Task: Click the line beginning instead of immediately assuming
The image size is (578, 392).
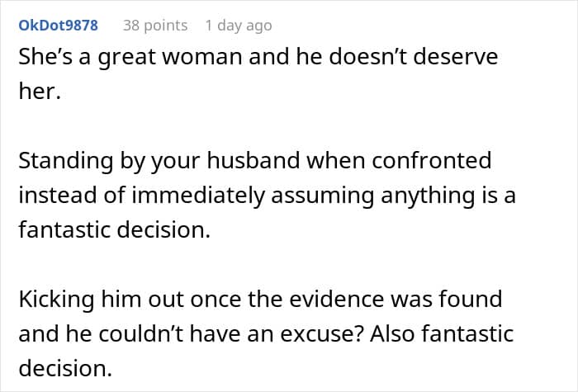Action: 267,196
